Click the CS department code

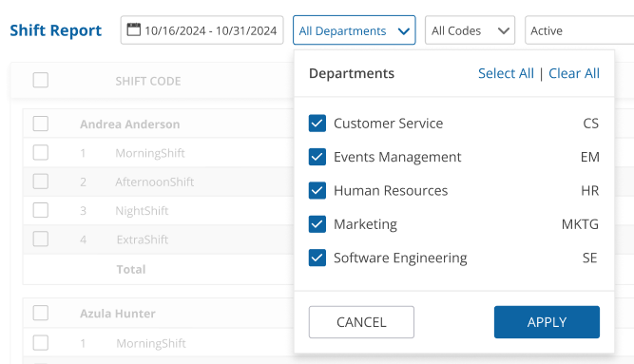[590, 124]
